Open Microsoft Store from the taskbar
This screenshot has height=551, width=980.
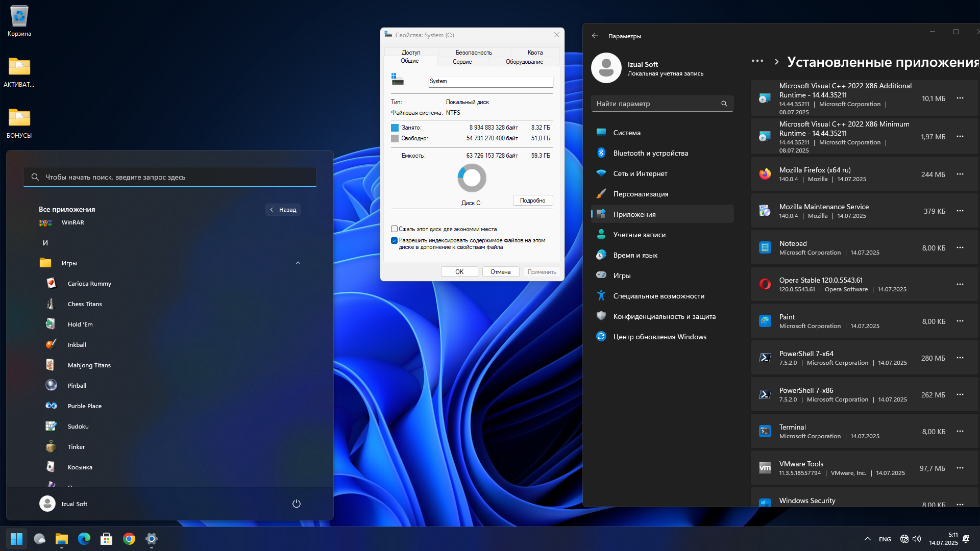click(107, 539)
